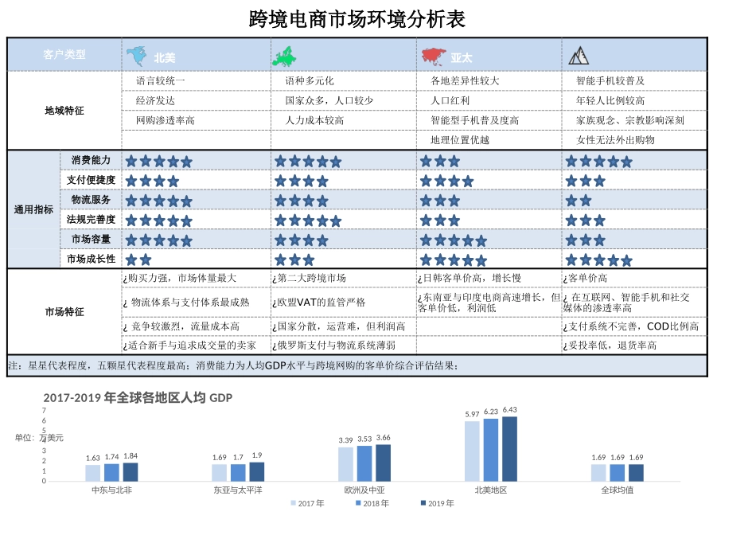Click the text 竞争较激烈，流量成本高

(x=185, y=326)
